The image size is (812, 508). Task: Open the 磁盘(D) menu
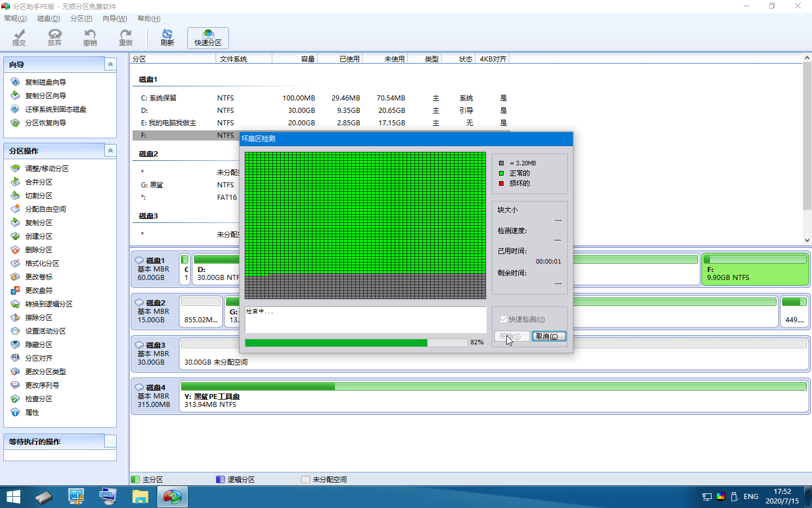(x=48, y=19)
